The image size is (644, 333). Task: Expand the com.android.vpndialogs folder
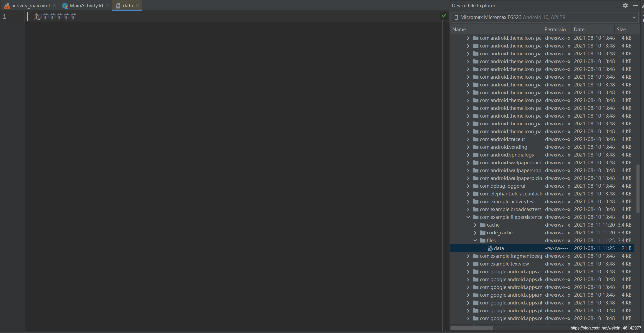(468, 155)
